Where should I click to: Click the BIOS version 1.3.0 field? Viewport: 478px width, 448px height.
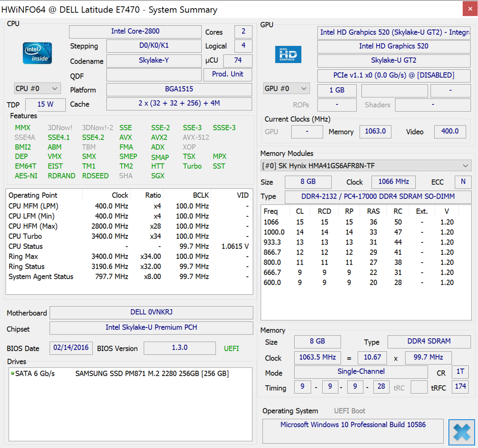coord(180,348)
